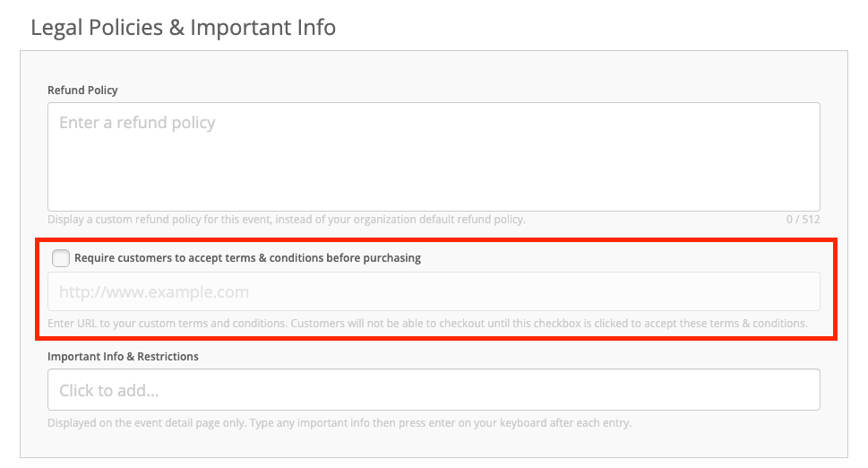Click the 'Refund Policy' field label

pos(82,91)
